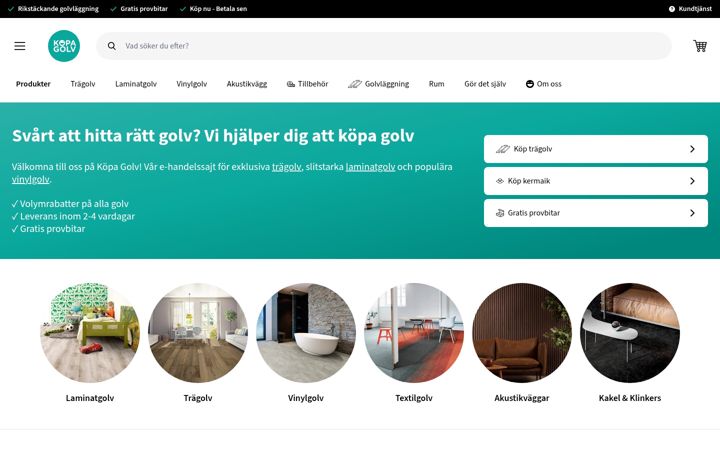The width and height of the screenshot is (720, 450).
Task: Open the Laminatgolv category image
Action: pyautogui.click(x=90, y=332)
